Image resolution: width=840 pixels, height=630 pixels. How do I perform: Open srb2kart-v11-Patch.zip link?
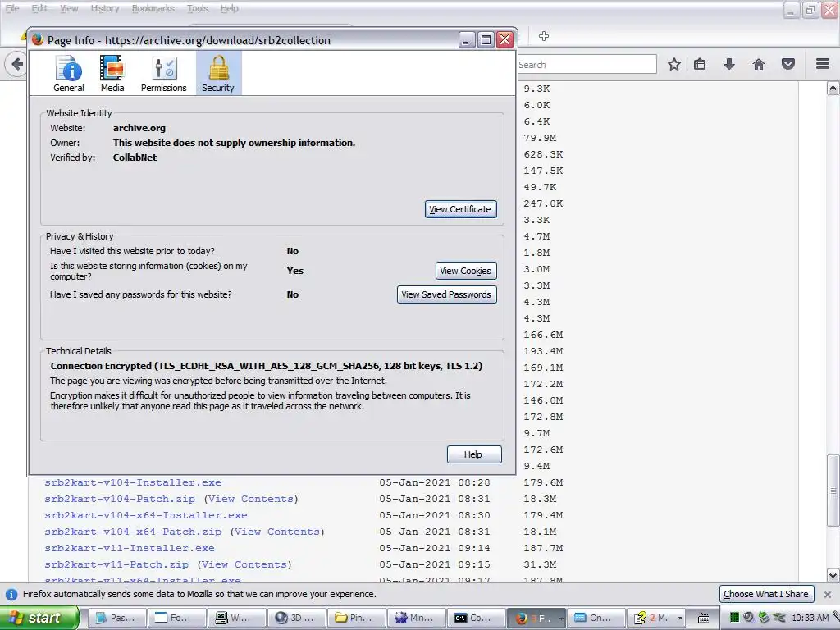(116, 564)
